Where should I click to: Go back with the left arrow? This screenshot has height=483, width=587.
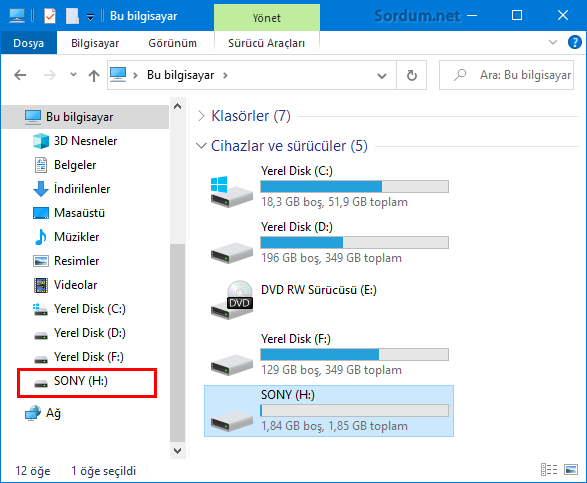tap(20, 75)
